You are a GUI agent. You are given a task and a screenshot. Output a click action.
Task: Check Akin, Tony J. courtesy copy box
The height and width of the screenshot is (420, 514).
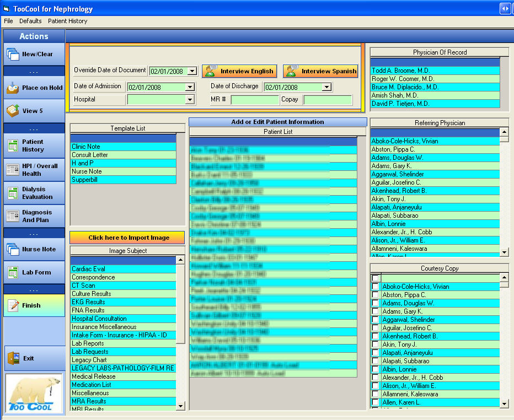[x=376, y=344]
